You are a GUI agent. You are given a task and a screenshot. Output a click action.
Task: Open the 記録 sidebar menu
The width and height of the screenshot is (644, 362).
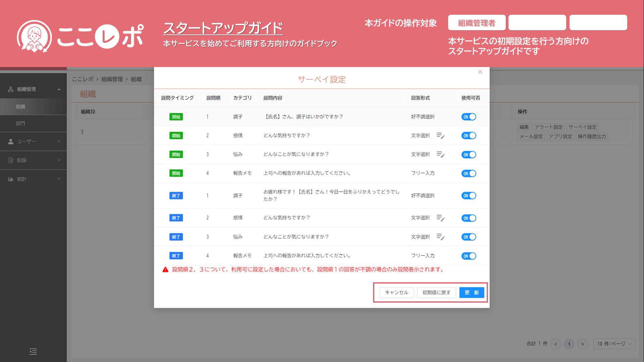click(34, 160)
